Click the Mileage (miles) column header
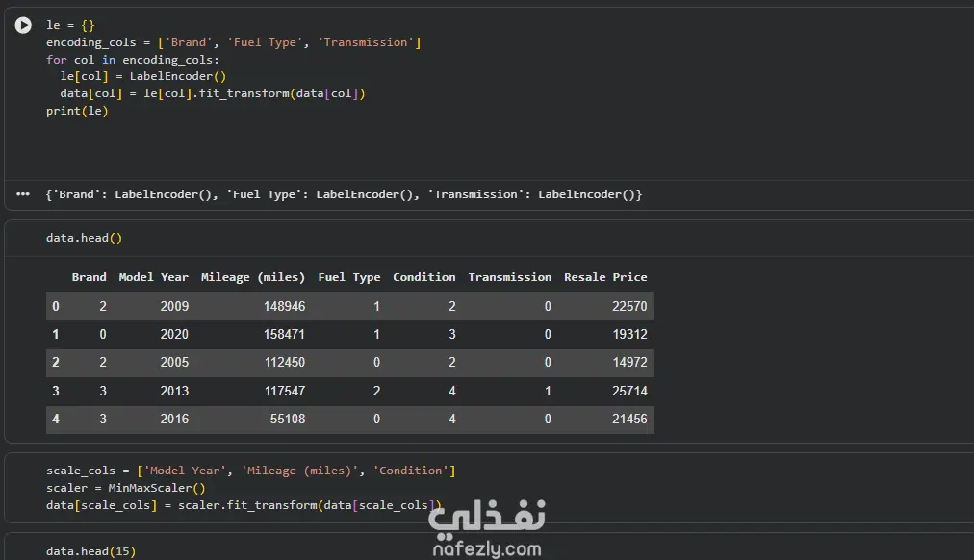The height and width of the screenshot is (560, 974). pos(253,277)
